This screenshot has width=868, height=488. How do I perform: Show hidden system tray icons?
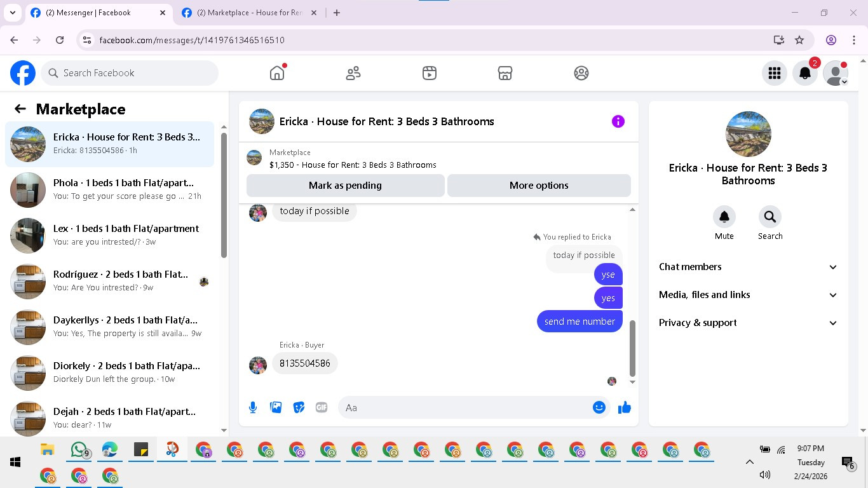[x=750, y=462]
